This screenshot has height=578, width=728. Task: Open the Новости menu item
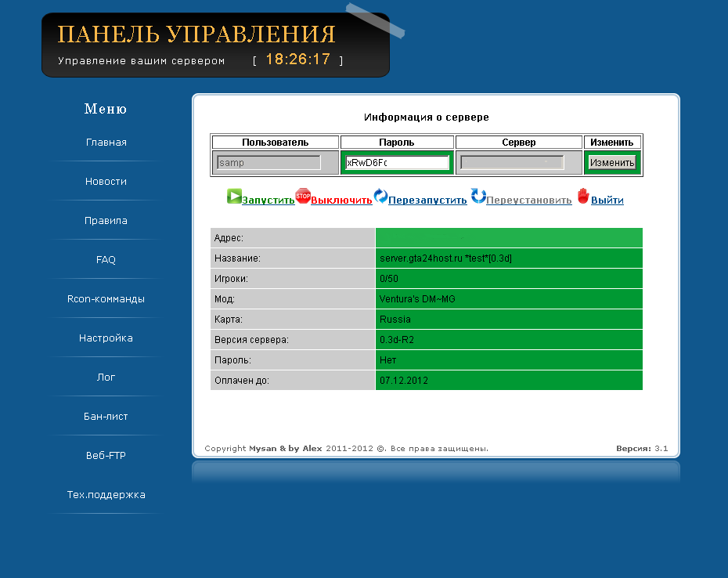(106, 182)
